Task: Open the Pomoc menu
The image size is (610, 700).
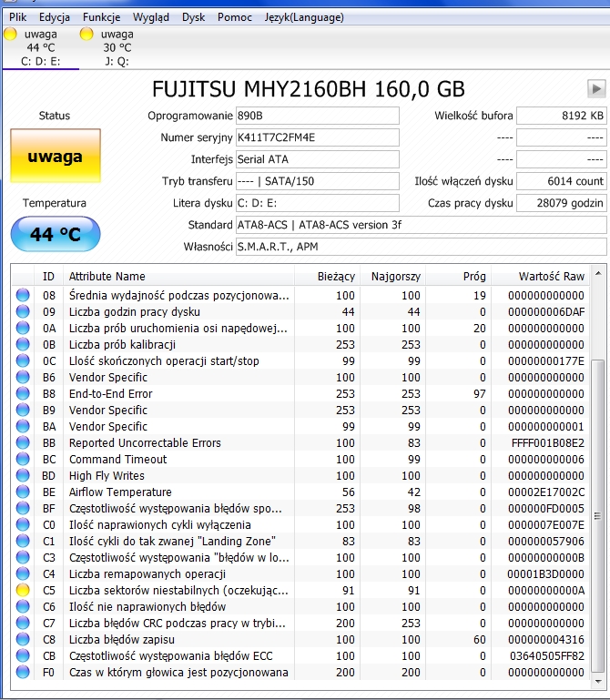Action: (x=235, y=17)
